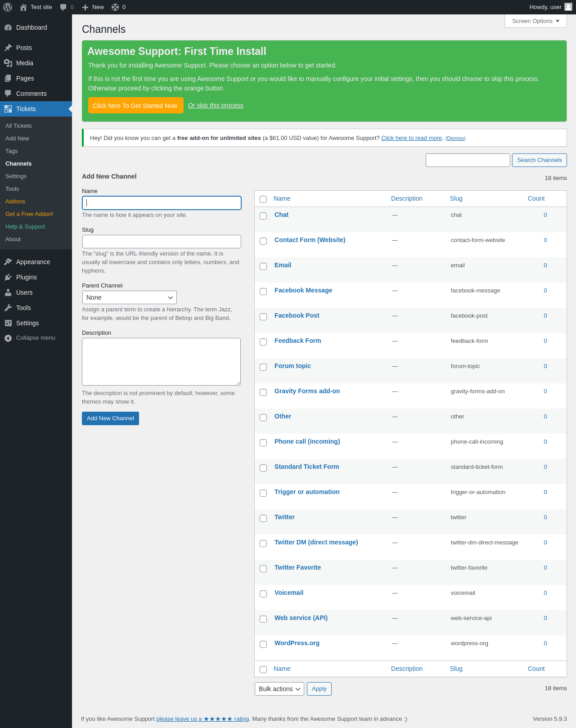Click the Posts pushpin icon
The height and width of the screenshot is (728, 576).
point(8,48)
